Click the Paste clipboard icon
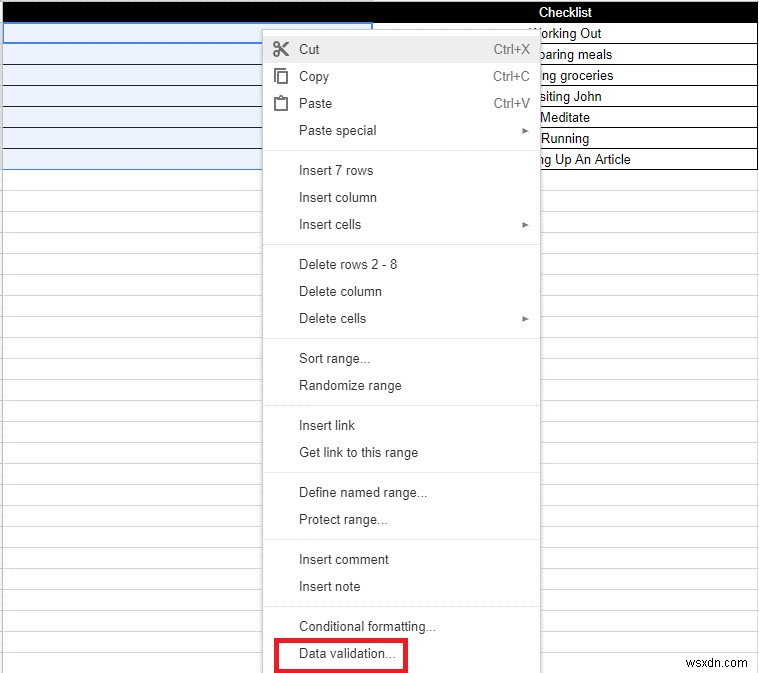 click(281, 103)
